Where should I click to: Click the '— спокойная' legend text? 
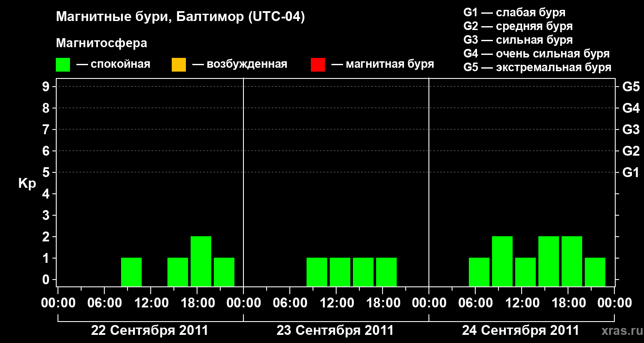click(x=113, y=65)
